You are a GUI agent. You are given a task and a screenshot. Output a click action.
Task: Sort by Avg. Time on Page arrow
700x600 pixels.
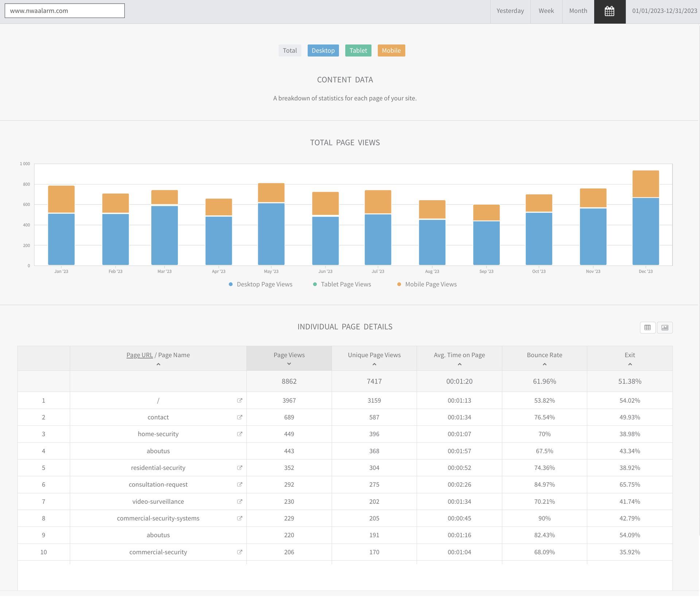(459, 364)
